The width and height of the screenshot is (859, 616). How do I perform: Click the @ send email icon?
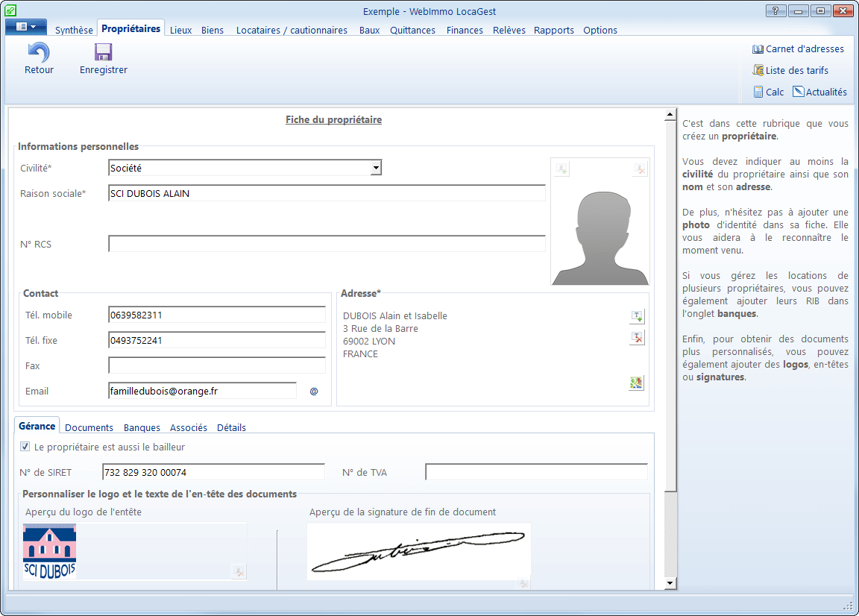pos(314,392)
